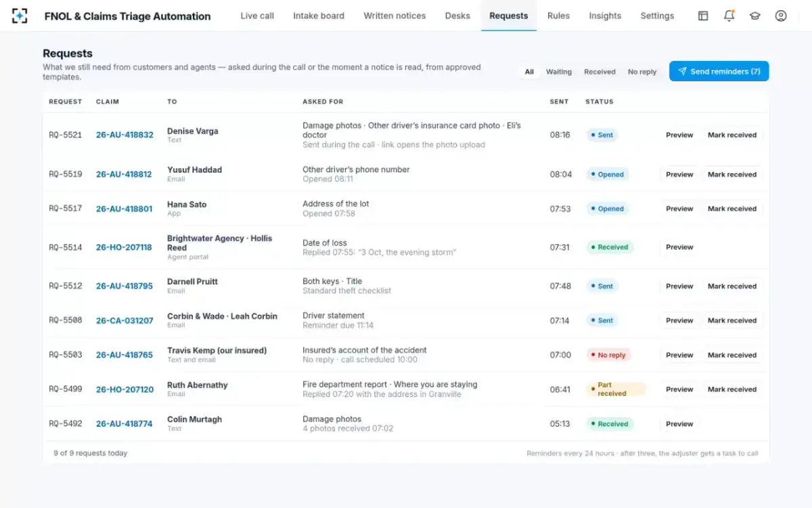Open the layout panel icon
Image resolution: width=812 pixels, height=508 pixels.
click(x=703, y=16)
